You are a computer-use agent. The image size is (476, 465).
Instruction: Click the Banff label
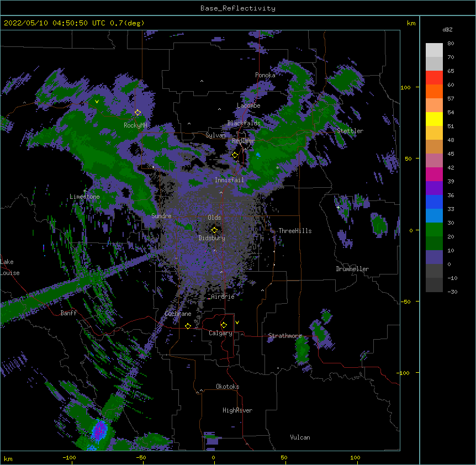pos(68,313)
